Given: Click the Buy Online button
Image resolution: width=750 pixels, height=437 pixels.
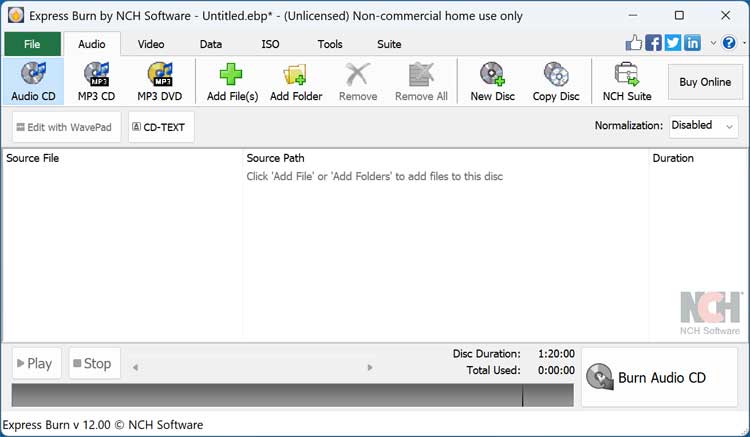Looking at the screenshot, I should click(705, 82).
